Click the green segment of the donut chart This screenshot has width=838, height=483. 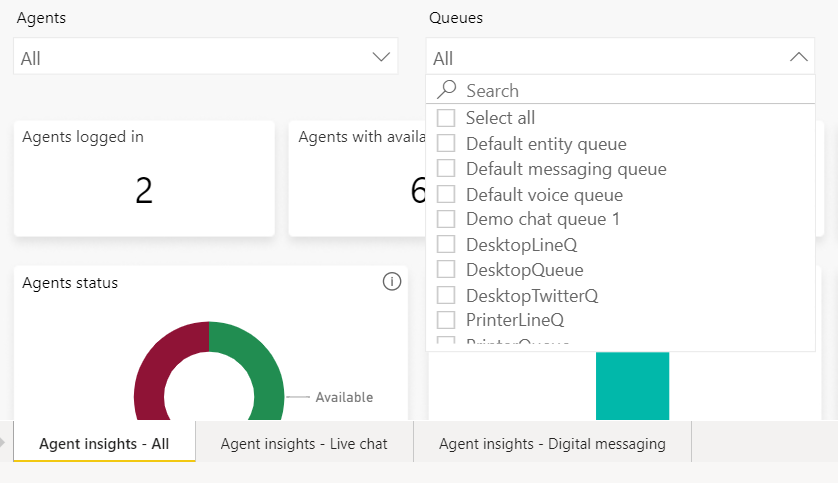tap(265, 380)
